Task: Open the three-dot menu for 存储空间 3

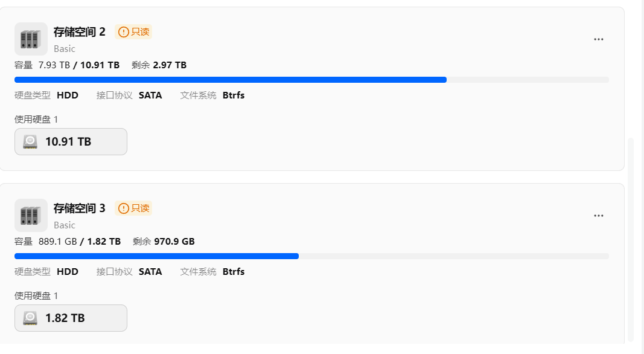Action: (598, 216)
